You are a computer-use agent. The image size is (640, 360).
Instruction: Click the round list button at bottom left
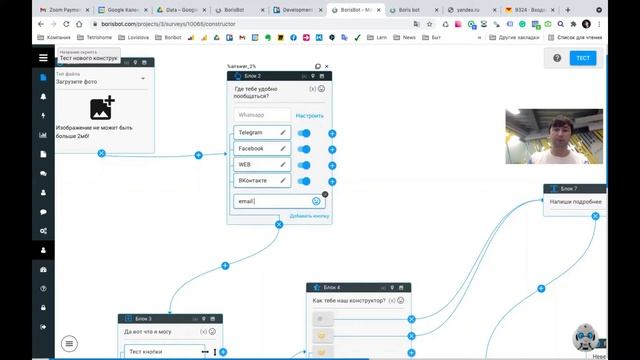tap(69, 344)
